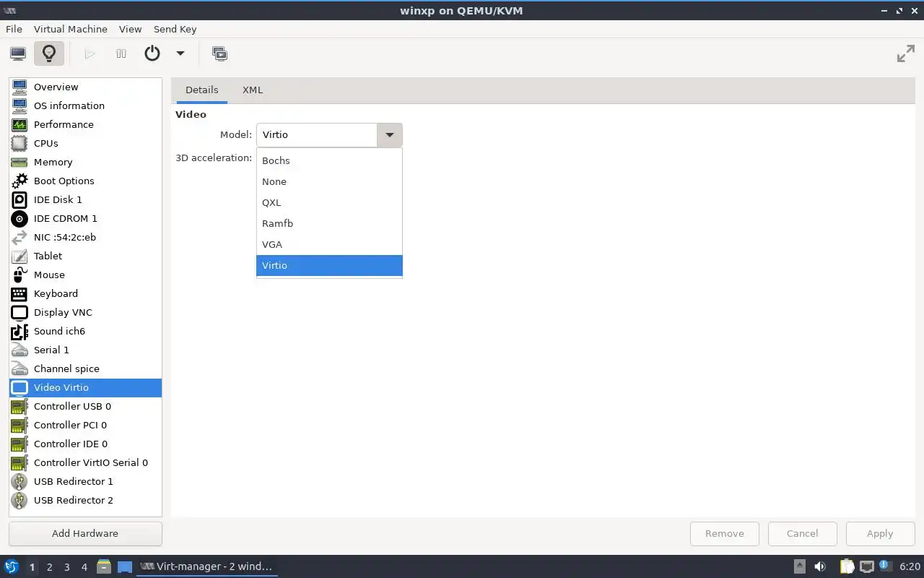Viewport: 924px width, 578px height.
Task: Toggle the video Model combo box arrow
Action: pyautogui.click(x=390, y=135)
